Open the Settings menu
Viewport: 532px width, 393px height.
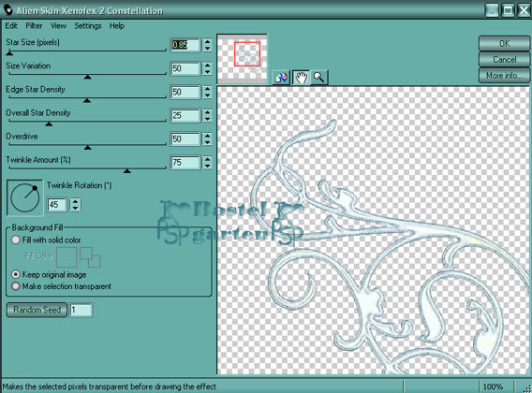point(88,26)
